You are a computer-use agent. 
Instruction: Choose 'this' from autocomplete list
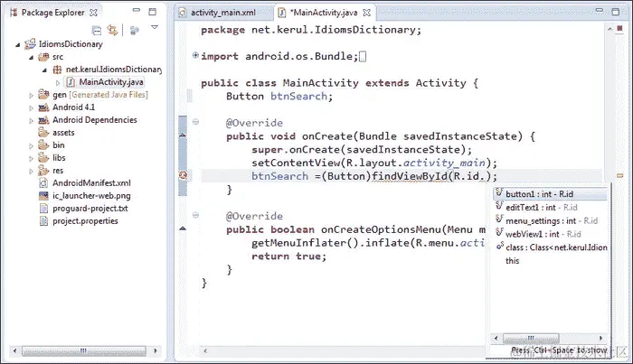(x=551, y=260)
